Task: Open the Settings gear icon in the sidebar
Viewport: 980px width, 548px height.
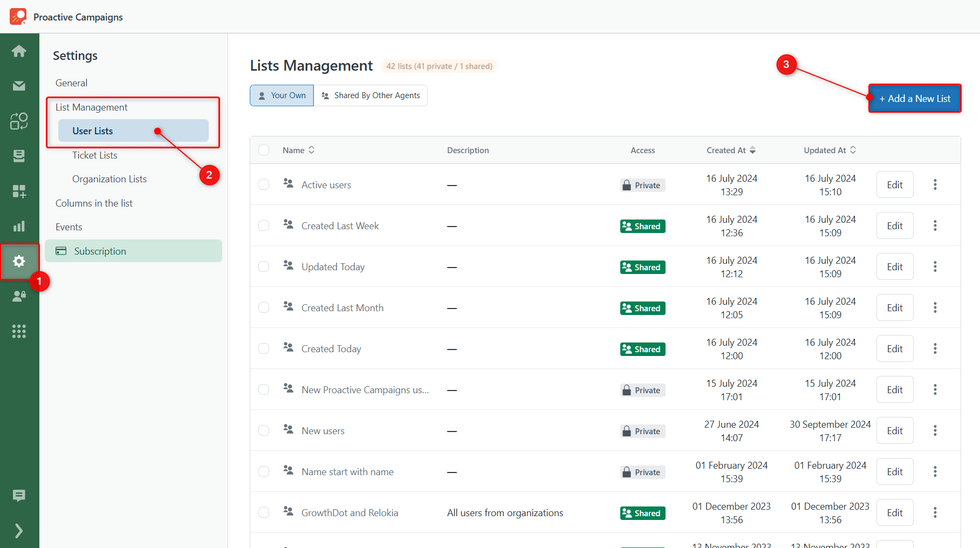Action: [x=19, y=261]
